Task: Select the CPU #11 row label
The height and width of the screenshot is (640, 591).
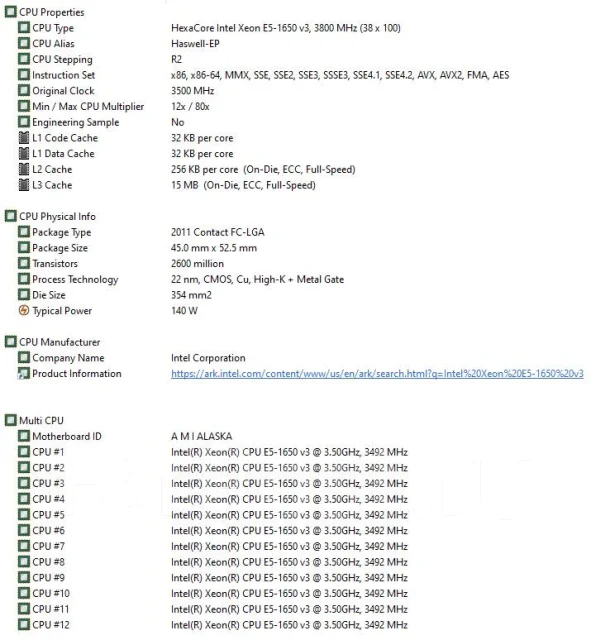Action: tap(51, 609)
